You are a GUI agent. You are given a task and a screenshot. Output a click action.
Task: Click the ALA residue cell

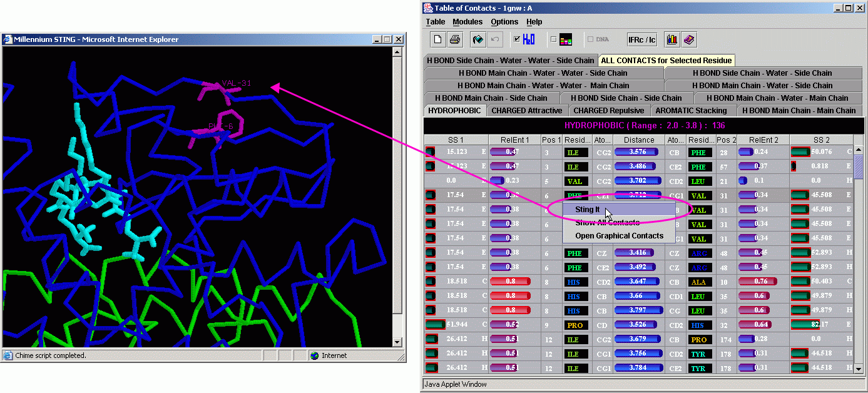point(700,282)
